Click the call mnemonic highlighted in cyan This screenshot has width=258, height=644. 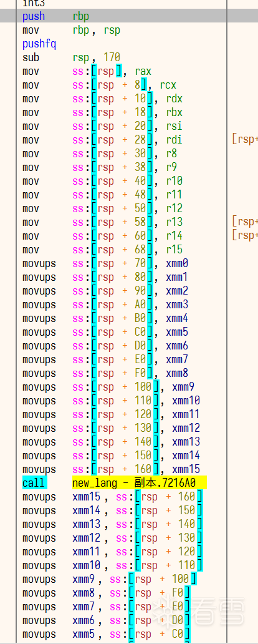click(34, 483)
